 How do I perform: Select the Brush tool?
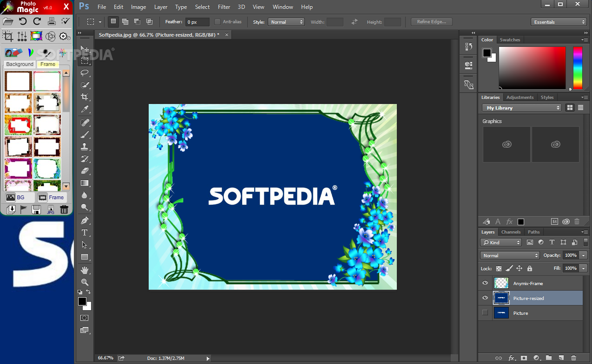(85, 134)
